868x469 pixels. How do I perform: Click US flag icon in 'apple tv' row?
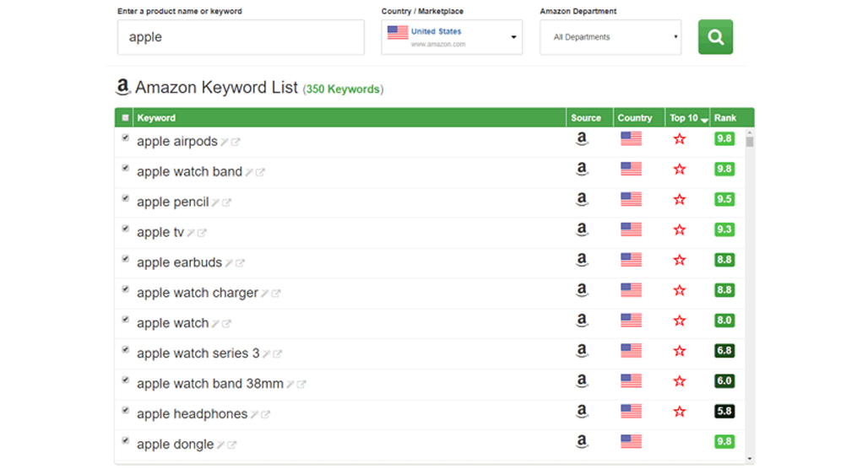631,229
